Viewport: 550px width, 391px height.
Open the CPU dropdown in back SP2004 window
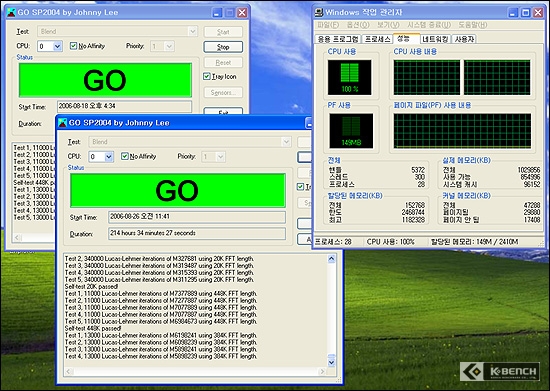[x=58, y=46]
